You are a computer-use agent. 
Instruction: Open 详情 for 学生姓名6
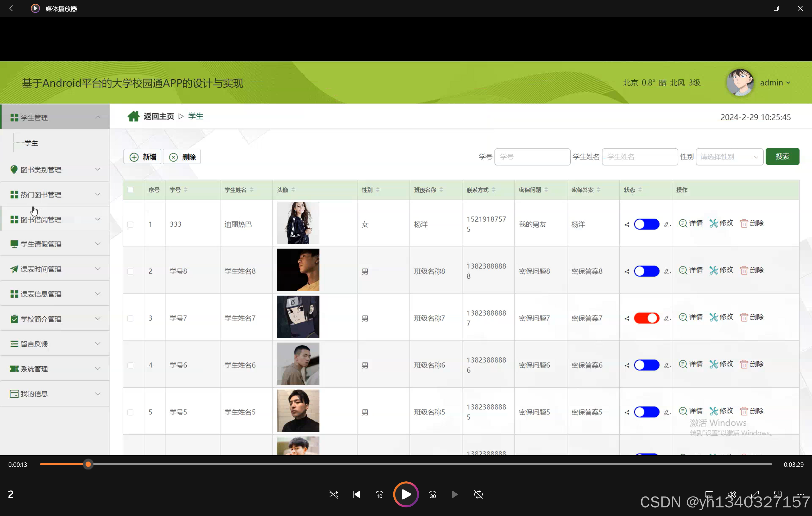[x=691, y=364]
